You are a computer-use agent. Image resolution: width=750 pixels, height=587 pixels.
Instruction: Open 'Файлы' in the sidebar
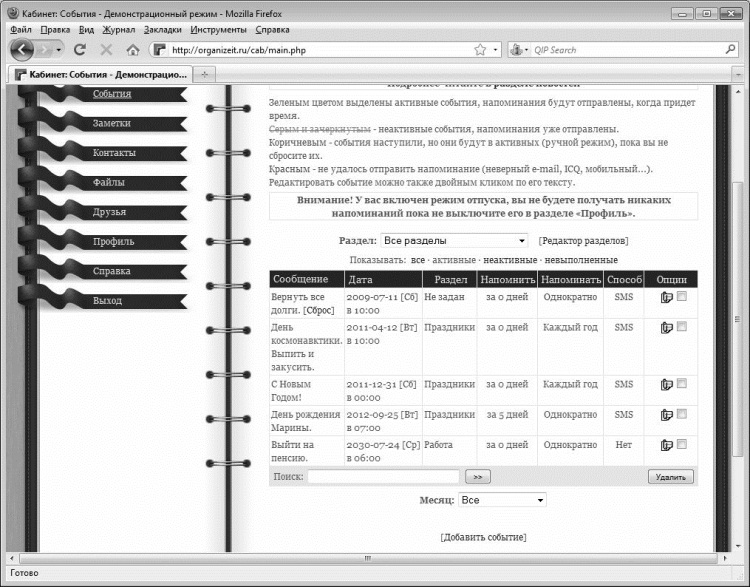point(109,183)
